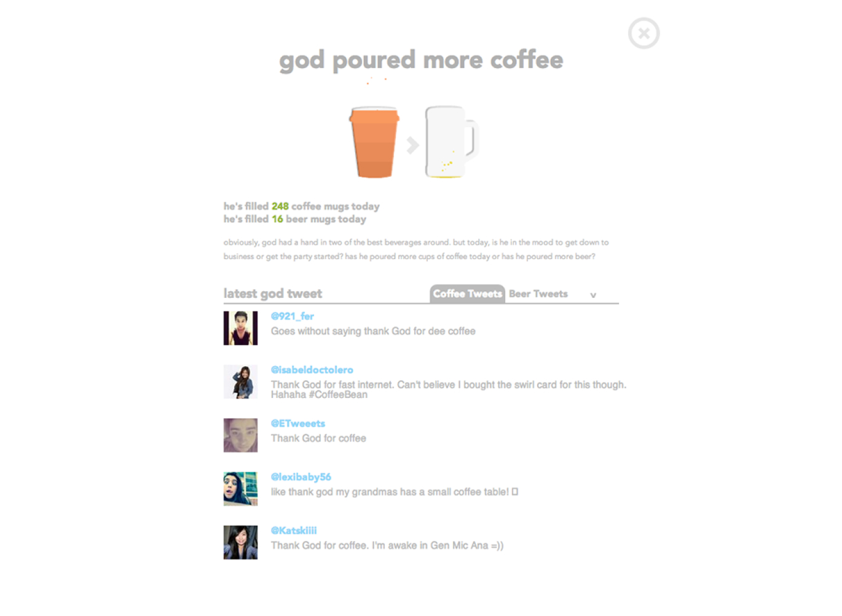
Task: Click the 'god poured more coffee' heading
Action: (421, 61)
